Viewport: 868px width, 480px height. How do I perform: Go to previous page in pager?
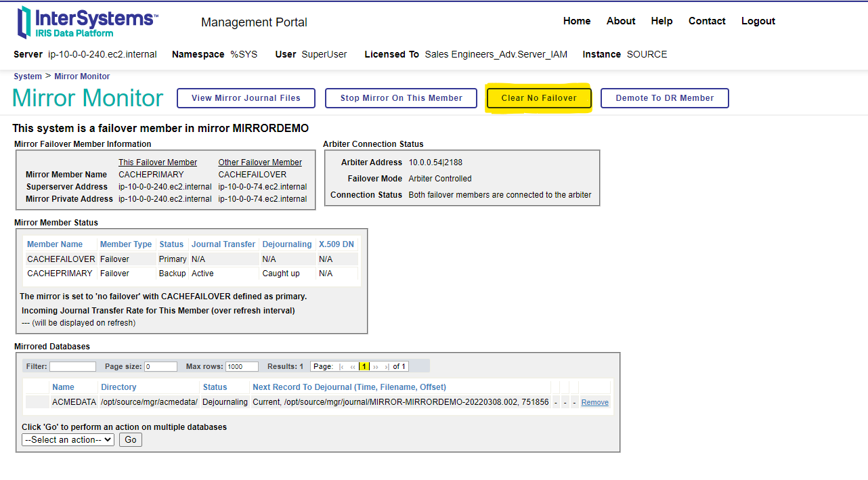(353, 367)
